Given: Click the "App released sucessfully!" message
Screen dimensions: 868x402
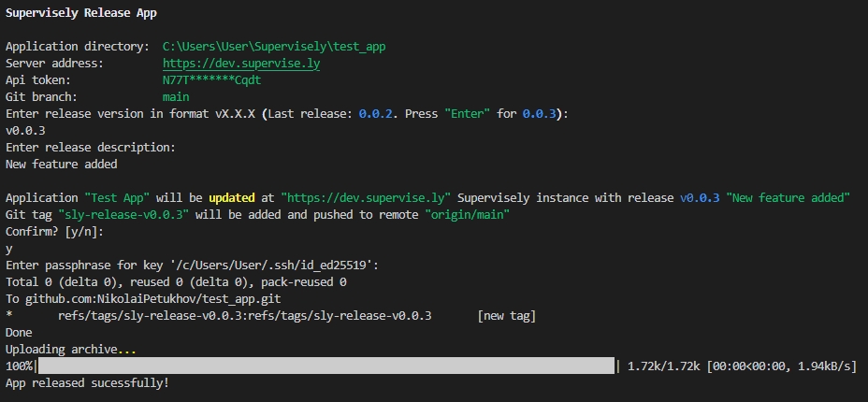Looking at the screenshot, I should (87, 383).
